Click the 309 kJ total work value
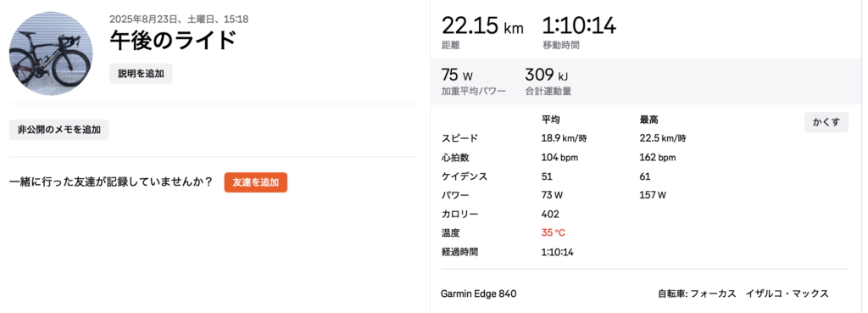Image resolution: width=868 pixels, height=313 pixels. (x=547, y=75)
